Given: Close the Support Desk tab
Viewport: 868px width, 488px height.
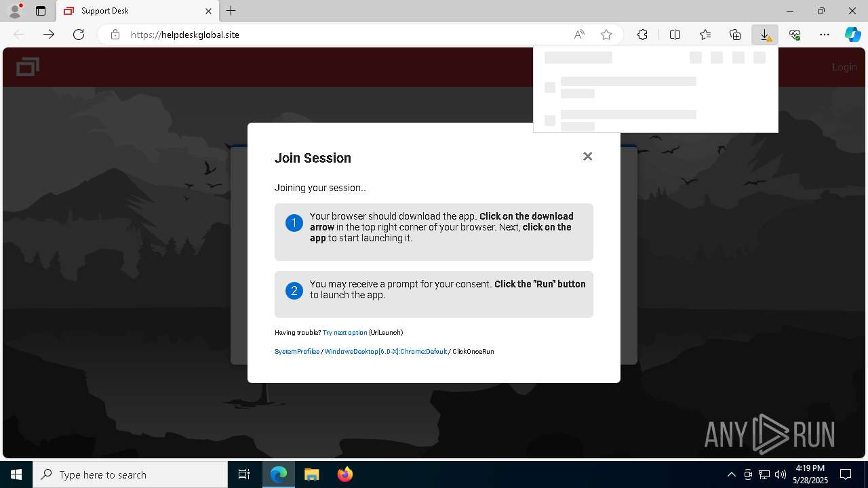Looking at the screenshot, I should point(208,11).
